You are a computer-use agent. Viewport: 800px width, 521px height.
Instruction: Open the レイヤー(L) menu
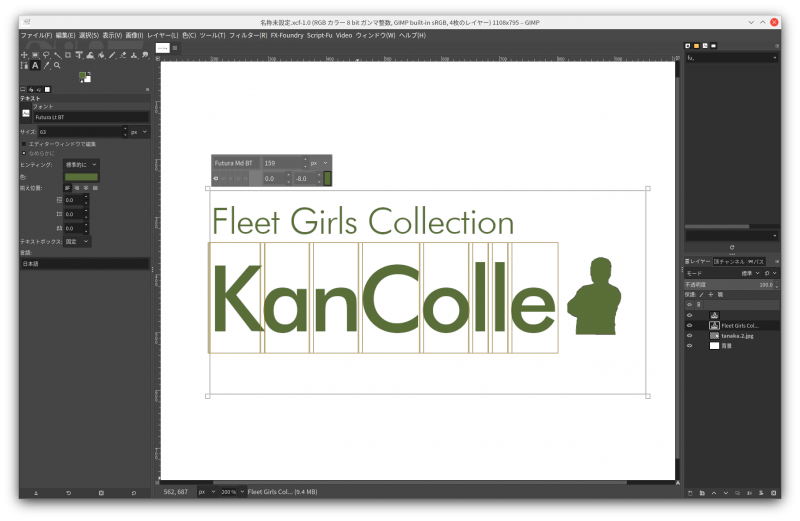[x=163, y=35]
